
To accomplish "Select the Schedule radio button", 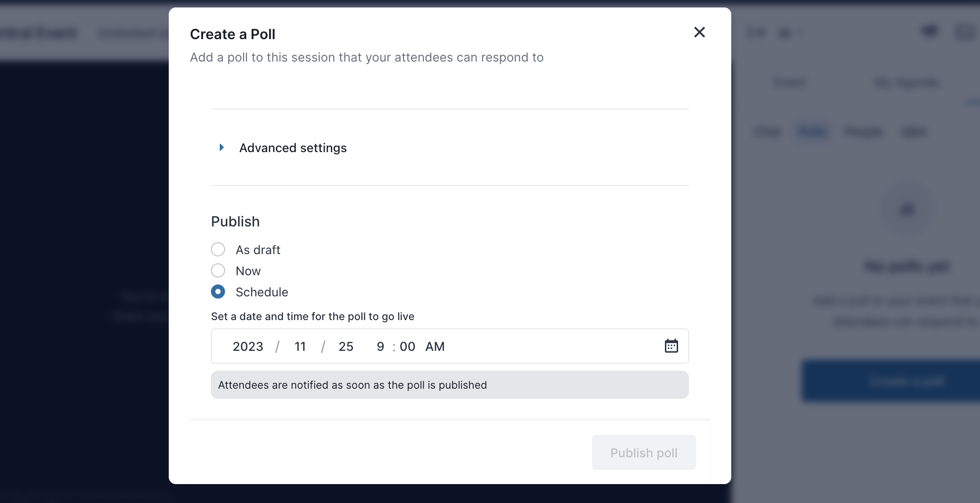I will [218, 292].
